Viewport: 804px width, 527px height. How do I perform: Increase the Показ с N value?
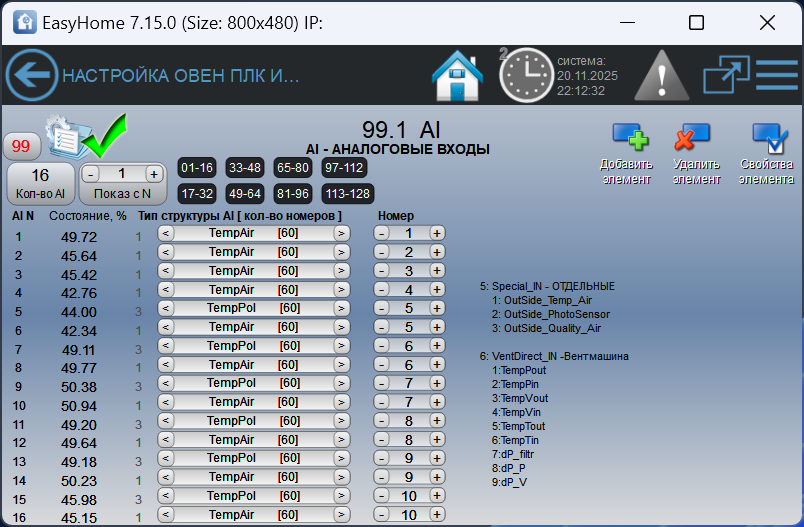coord(153,173)
